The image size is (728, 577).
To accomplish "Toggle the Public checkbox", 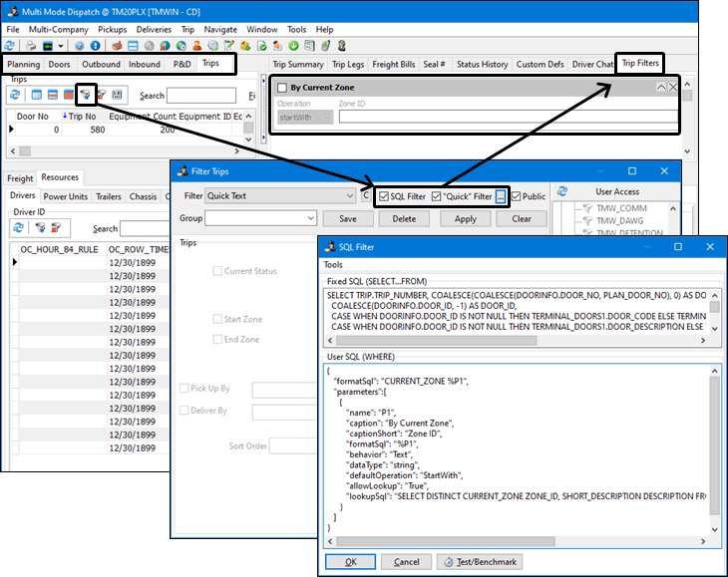I will click(x=516, y=196).
